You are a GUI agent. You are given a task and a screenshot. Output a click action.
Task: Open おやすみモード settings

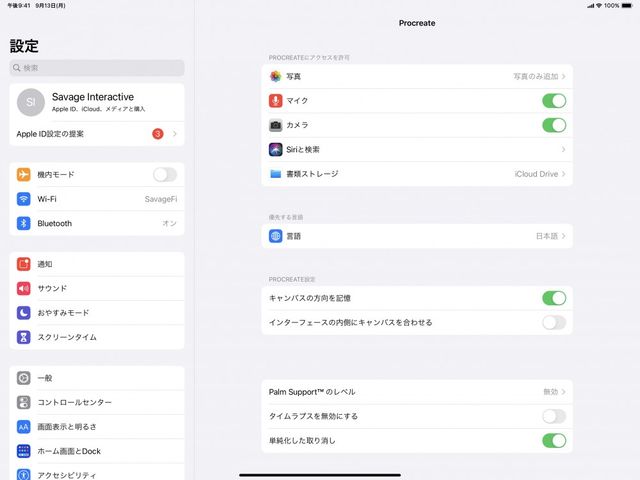point(97,313)
